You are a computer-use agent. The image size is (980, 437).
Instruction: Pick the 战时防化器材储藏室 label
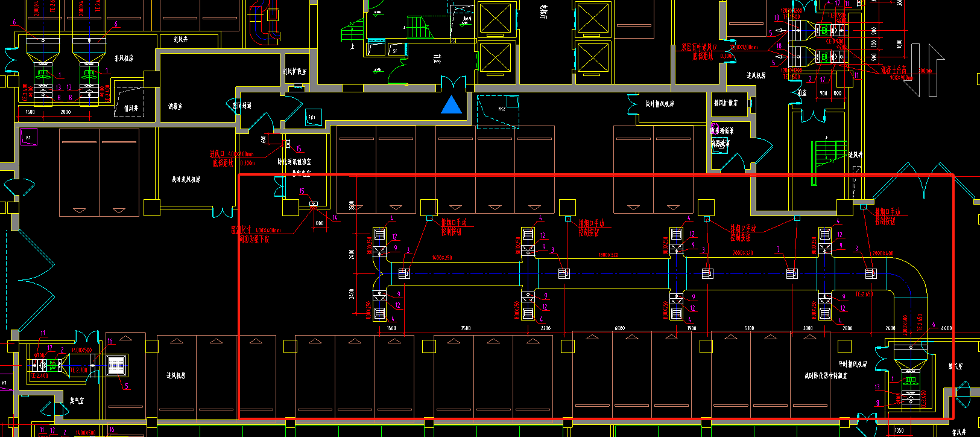click(826, 375)
